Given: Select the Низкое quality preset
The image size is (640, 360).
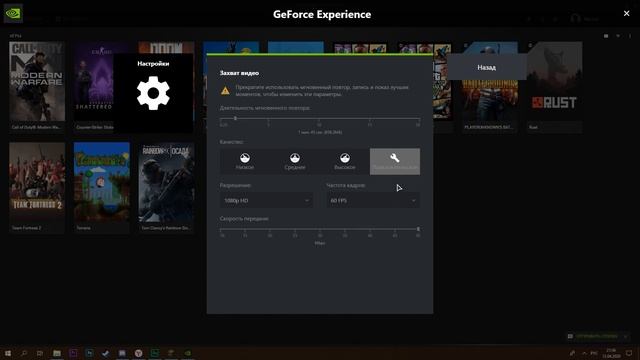Looking at the screenshot, I should pos(244,162).
